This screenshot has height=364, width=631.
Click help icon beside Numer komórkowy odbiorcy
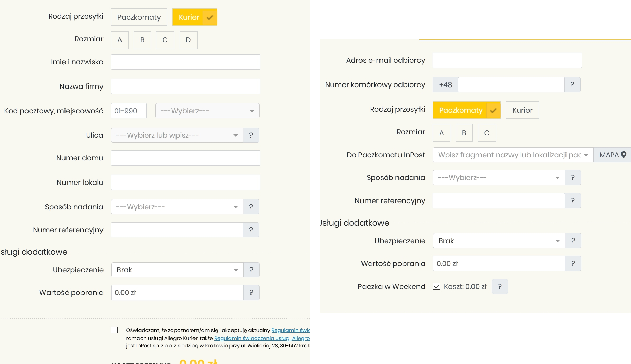click(x=572, y=85)
